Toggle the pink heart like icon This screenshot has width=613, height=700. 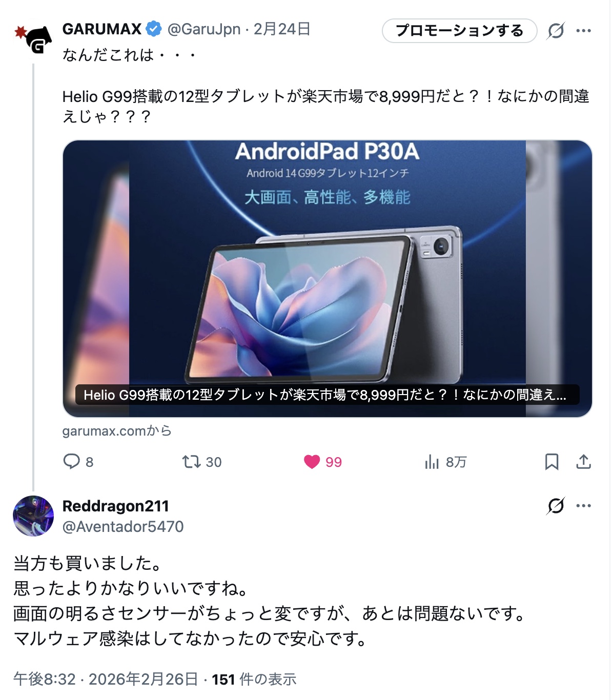pyautogui.click(x=312, y=462)
